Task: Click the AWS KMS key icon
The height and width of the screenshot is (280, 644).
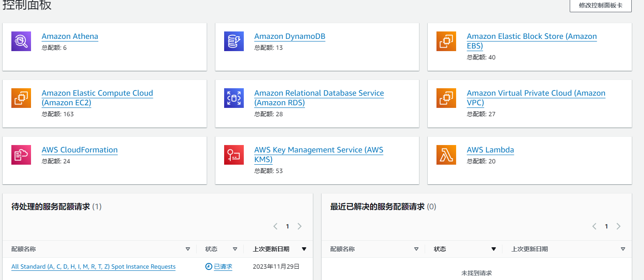Action: (x=234, y=155)
